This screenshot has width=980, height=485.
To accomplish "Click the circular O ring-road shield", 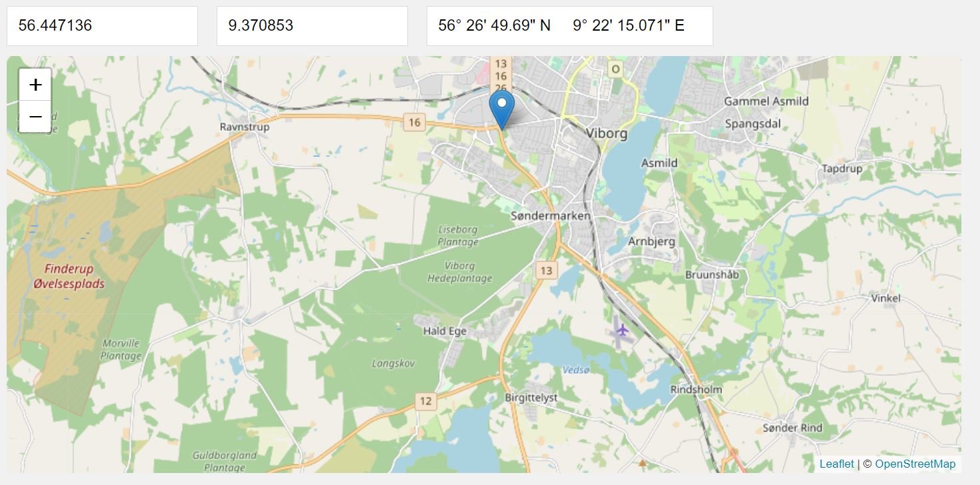I will [x=615, y=69].
